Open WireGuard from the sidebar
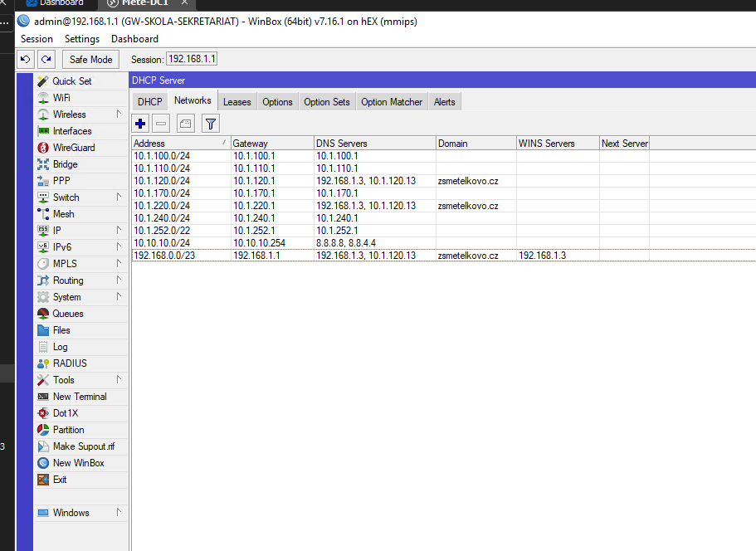 coord(73,148)
